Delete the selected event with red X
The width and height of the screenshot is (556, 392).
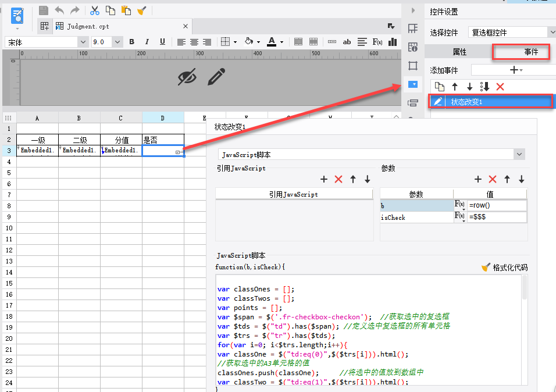pyautogui.click(x=500, y=87)
